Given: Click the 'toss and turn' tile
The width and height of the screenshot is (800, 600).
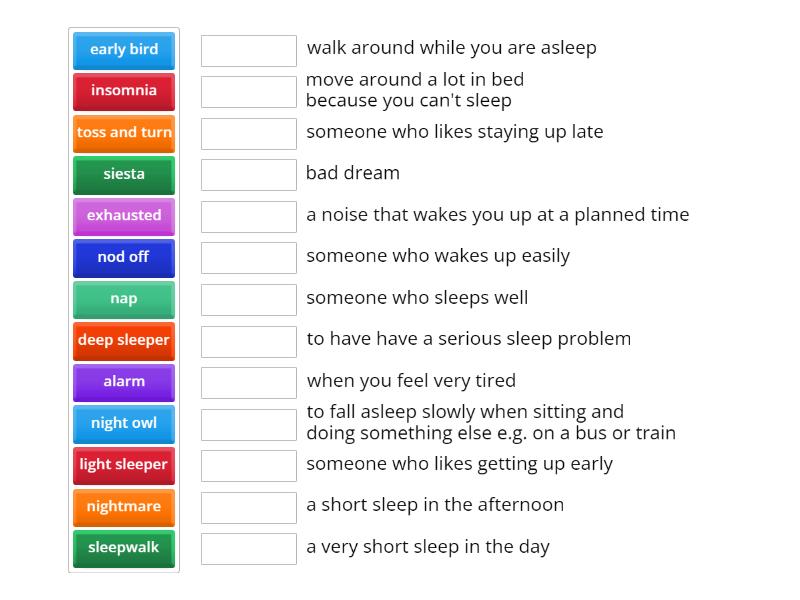Looking at the screenshot, I should pyautogui.click(x=123, y=133).
